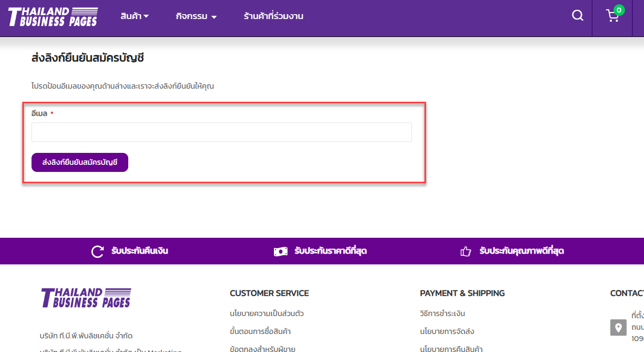Click the best price guarantee money icon
Viewport: 644px width, 352px height.
[x=280, y=251]
